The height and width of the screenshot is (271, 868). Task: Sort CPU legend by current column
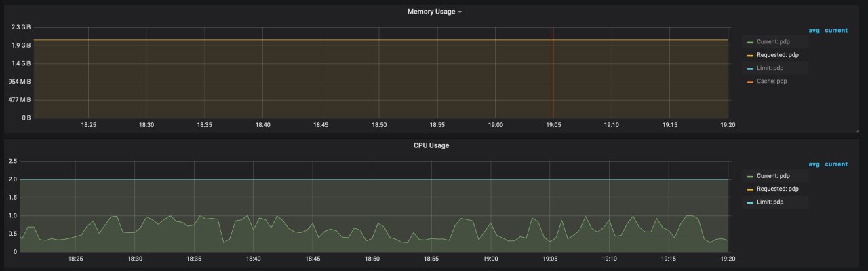coord(836,164)
